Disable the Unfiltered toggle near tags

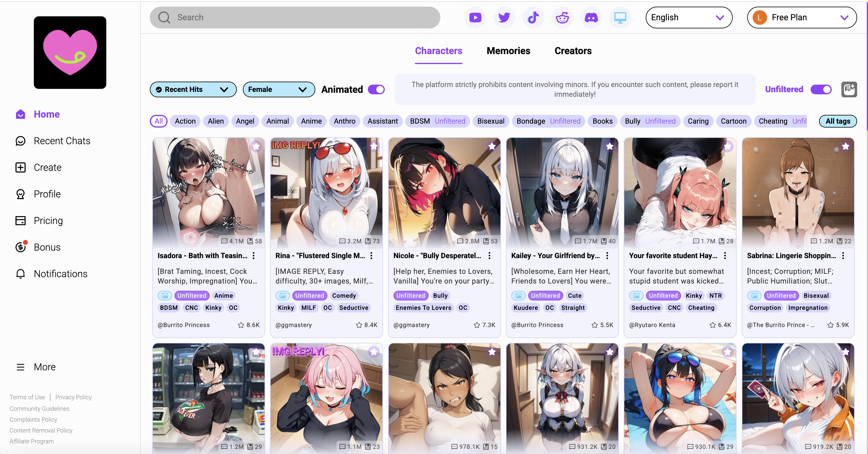[x=821, y=89]
